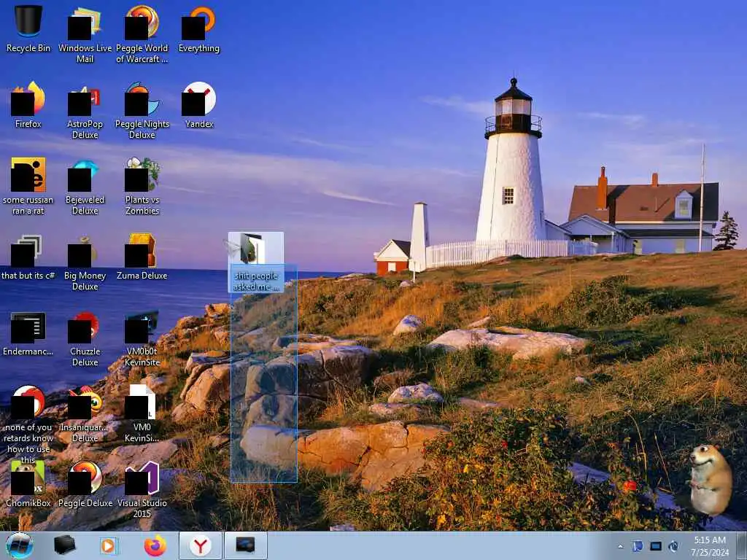The image size is (747, 560).
Task: Open the Recycle Bin desktop icon
Action: coord(28,28)
